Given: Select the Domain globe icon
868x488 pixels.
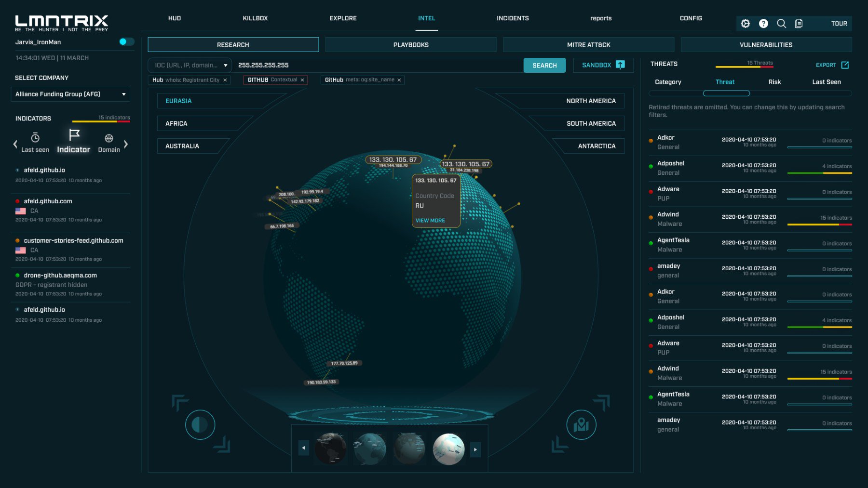Looking at the screenshot, I should (109, 138).
